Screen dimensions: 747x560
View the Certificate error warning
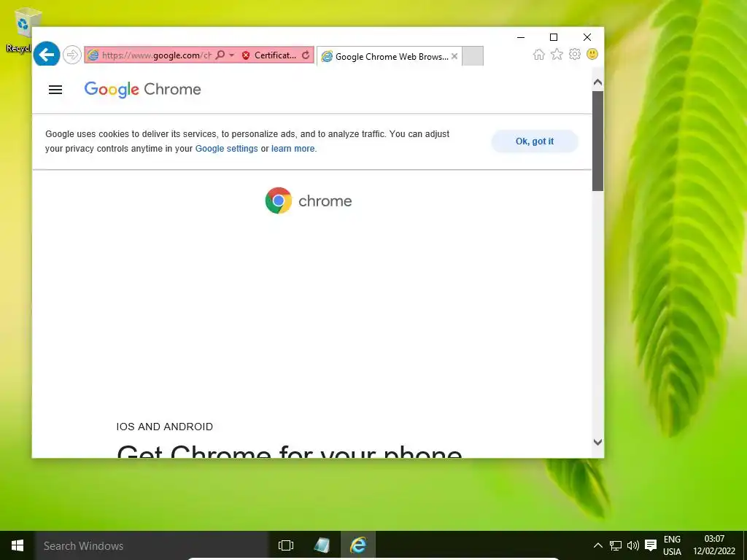[268, 55]
